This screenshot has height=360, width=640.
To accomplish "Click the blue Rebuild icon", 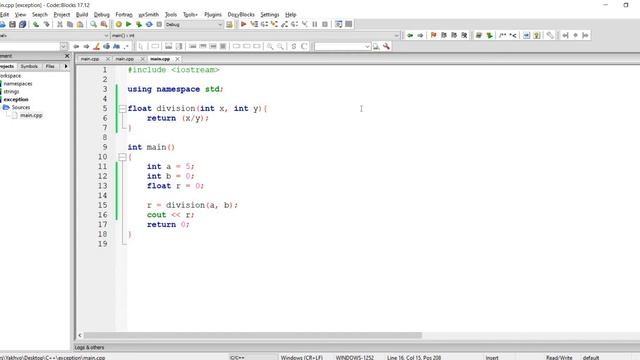I will pos(149,24).
